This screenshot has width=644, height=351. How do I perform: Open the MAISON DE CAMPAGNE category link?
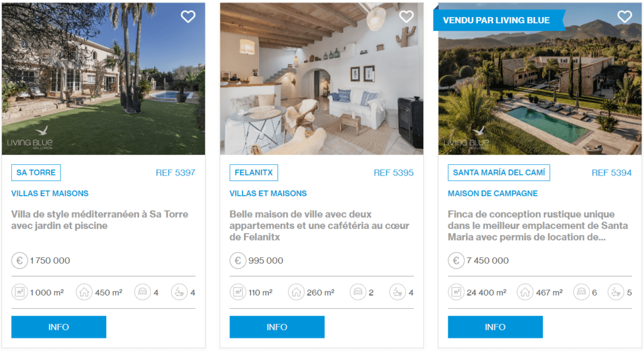(492, 193)
